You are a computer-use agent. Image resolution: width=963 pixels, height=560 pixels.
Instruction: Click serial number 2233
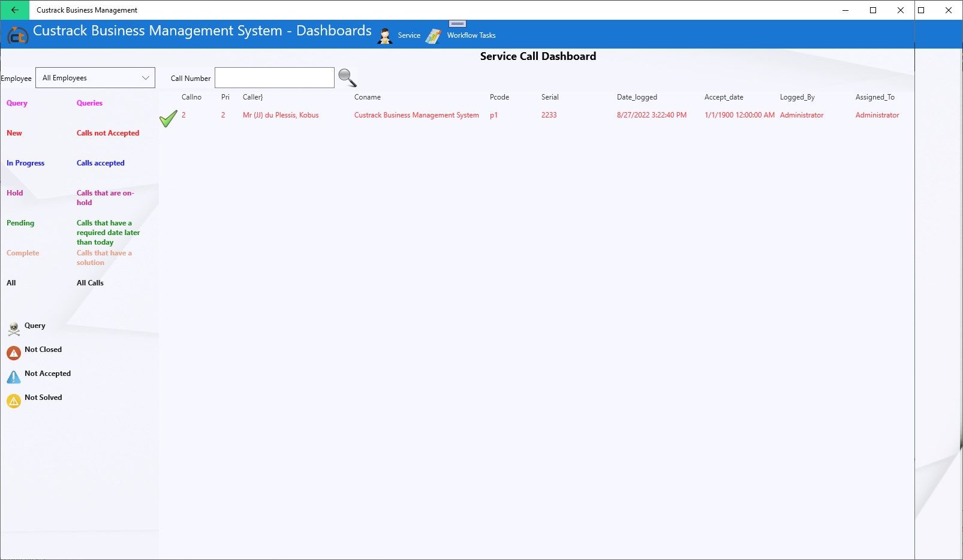(x=549, y=115)
